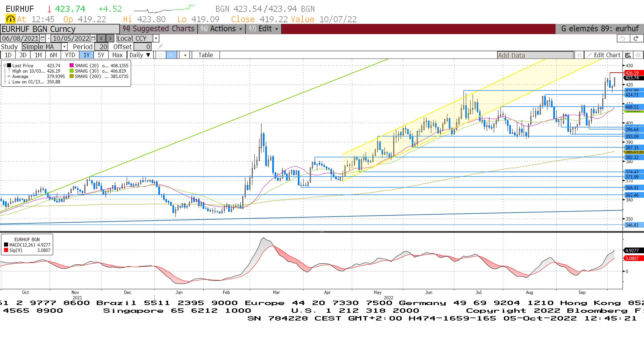Select candlestick chart type icon

coord(172,55)
